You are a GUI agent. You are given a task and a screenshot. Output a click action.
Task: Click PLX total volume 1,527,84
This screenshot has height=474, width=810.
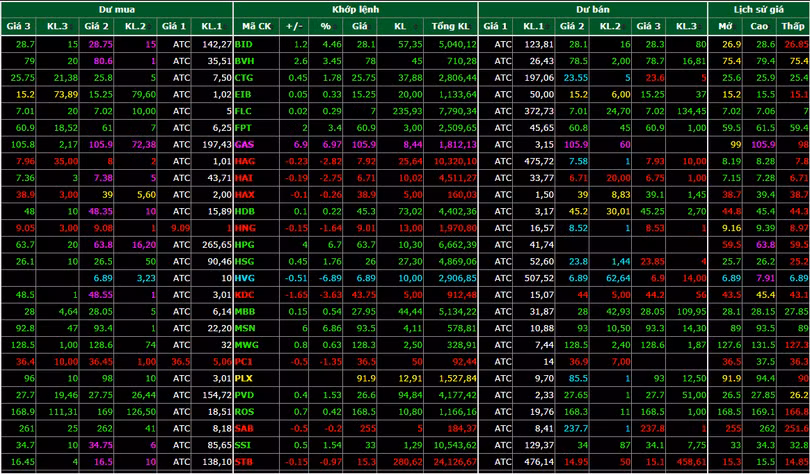[x=456, y=378]
